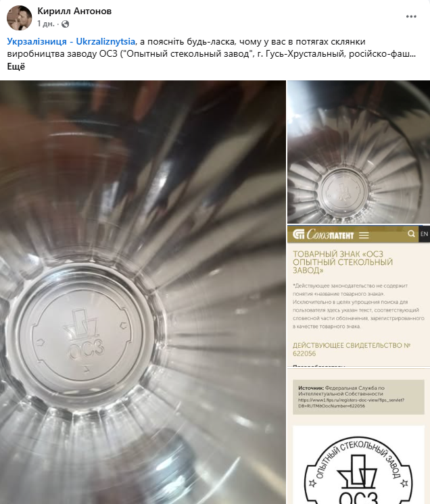Click ДЕЙСТВУЮЩЕЕ СВИДЕТЕЛЬСТВО № 622056 text
The width and height of the screenshot is (430, 504).
point(351,349)
